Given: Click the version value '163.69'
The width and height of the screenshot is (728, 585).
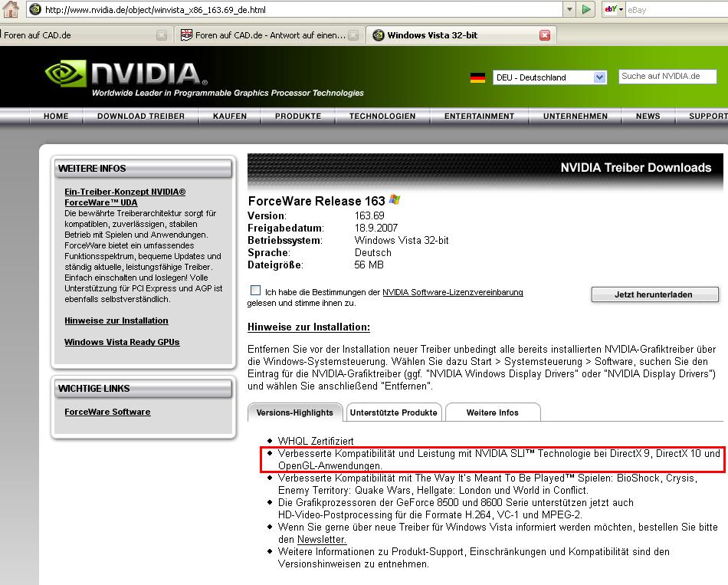Looking at the screenshot, I should (x=369, y=215).
